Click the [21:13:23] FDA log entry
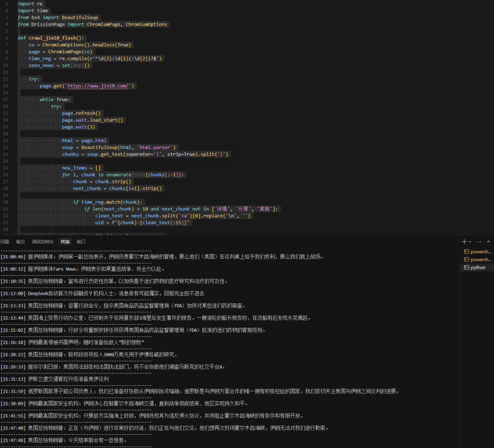This screenshot has height=448, width=494. [123, 306]
